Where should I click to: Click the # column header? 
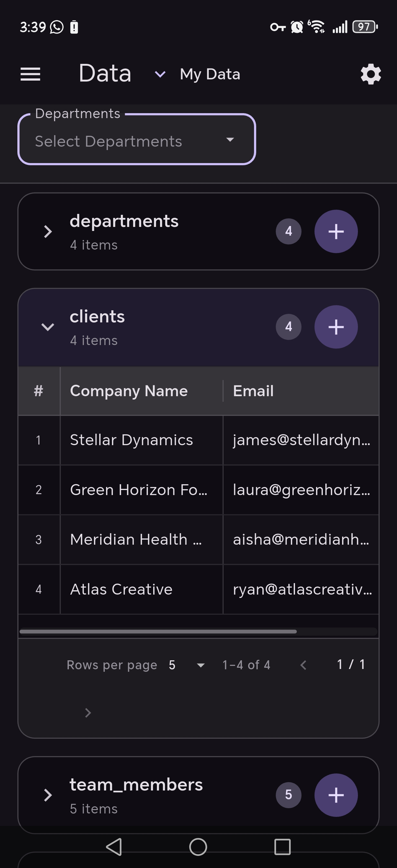coord(38,391)
